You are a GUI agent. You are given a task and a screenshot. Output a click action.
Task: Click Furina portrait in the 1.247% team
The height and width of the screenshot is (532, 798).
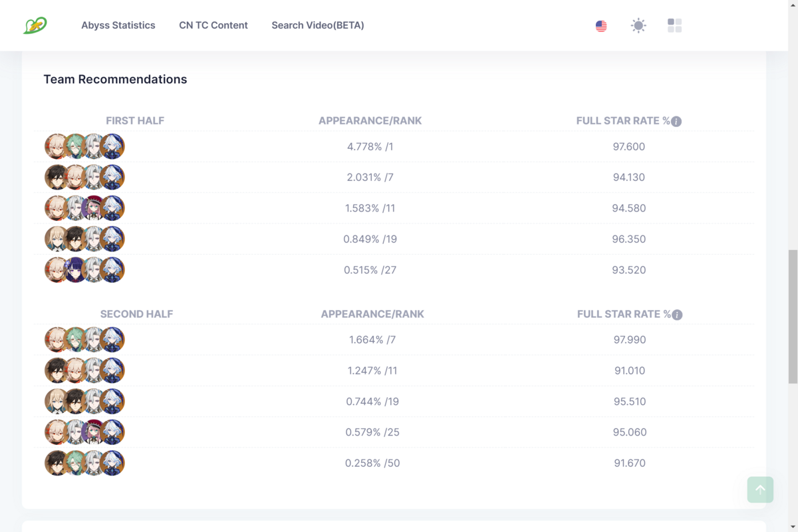tap(112, 370)
